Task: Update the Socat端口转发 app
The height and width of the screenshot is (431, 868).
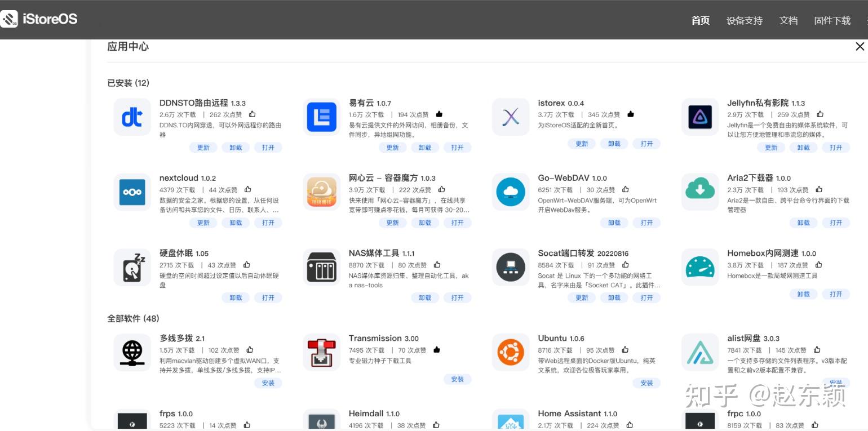Action: tap(582, 297)
